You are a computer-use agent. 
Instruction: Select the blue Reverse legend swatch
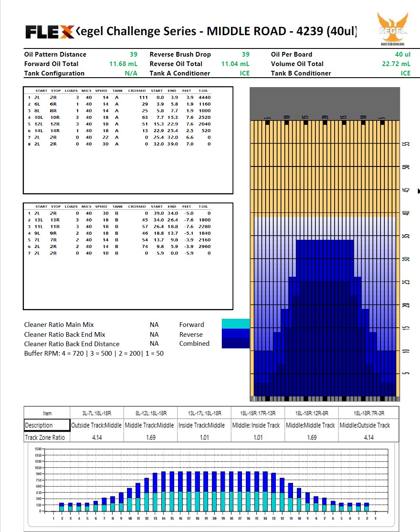[236, 333]
